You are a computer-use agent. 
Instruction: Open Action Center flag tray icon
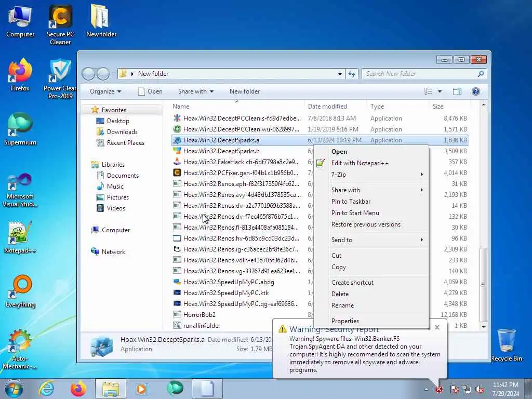(454, 389)
